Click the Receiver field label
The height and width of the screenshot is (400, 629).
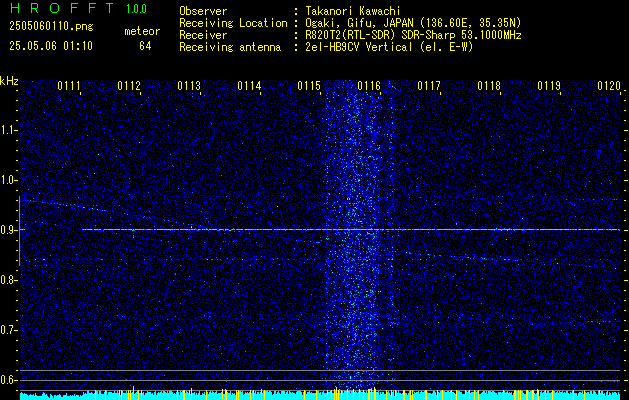203,35
